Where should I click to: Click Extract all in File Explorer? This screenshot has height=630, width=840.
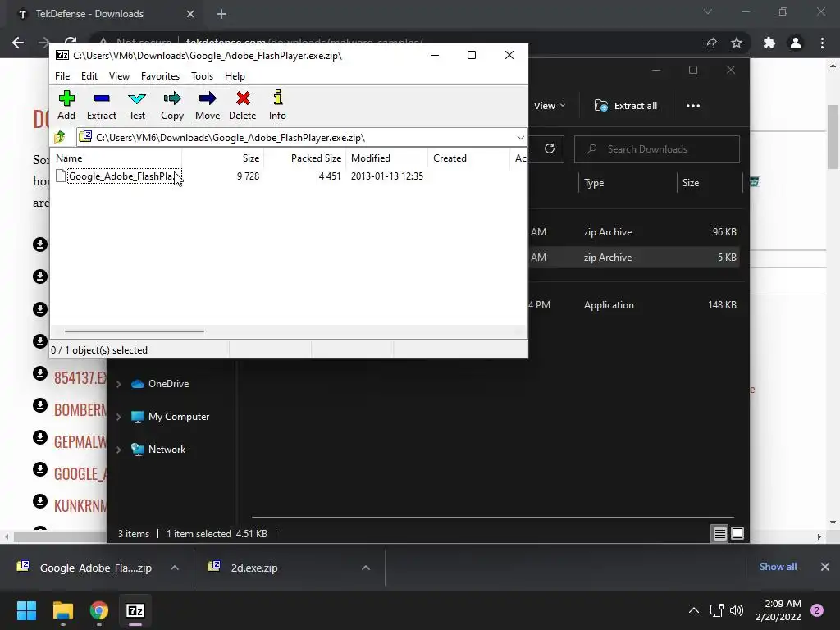click(x=626, y=106)
